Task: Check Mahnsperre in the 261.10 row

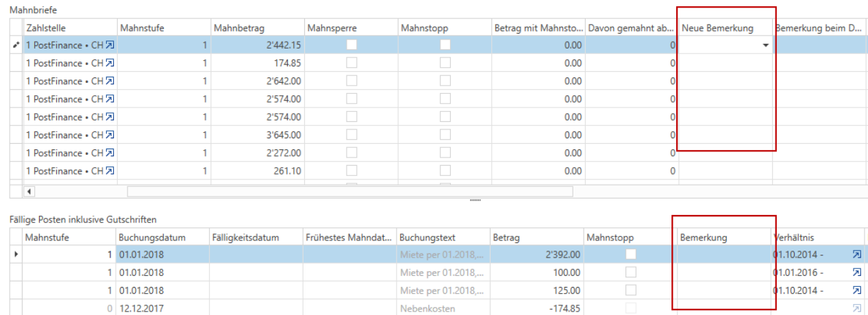Action: 351,171
